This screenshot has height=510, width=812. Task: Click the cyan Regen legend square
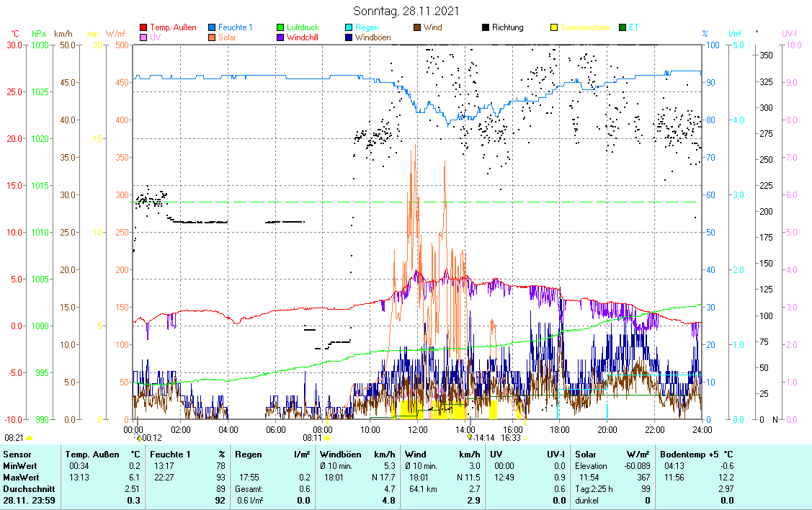click(349, 28)
